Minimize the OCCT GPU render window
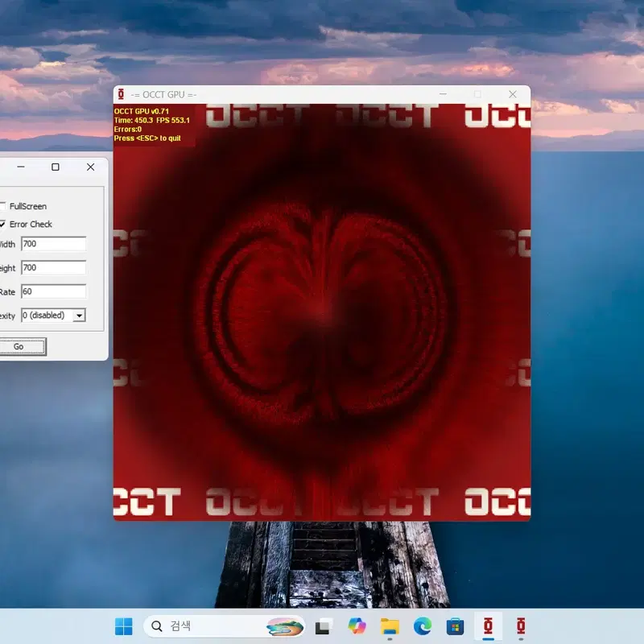Screen dimensions: 644x644 (443, 94)
